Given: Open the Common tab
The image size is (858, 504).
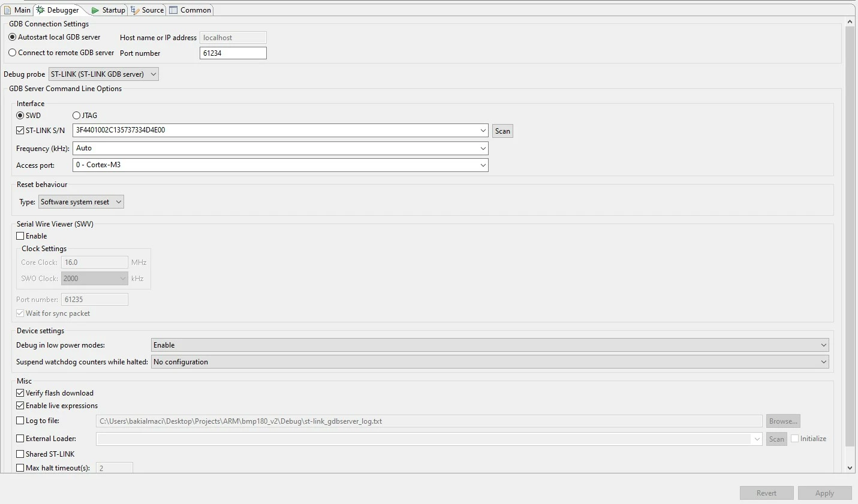Looking at the screenshot, I should coord(190,10).
